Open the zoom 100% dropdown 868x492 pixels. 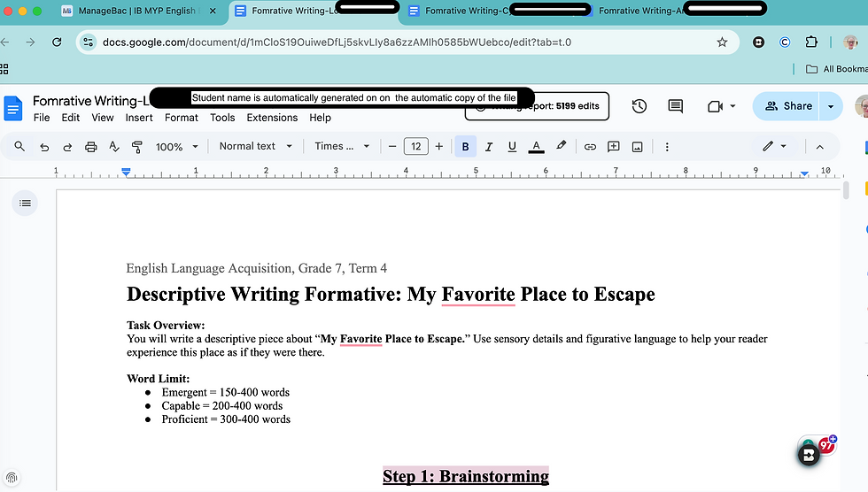tap(176, 147)
